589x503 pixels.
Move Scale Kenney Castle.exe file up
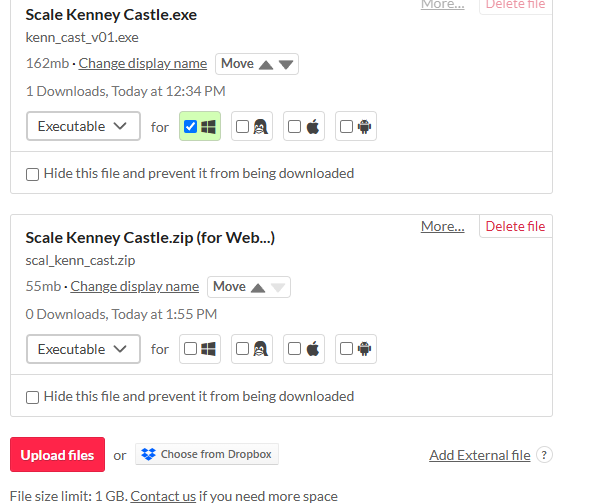pos(266,65)
